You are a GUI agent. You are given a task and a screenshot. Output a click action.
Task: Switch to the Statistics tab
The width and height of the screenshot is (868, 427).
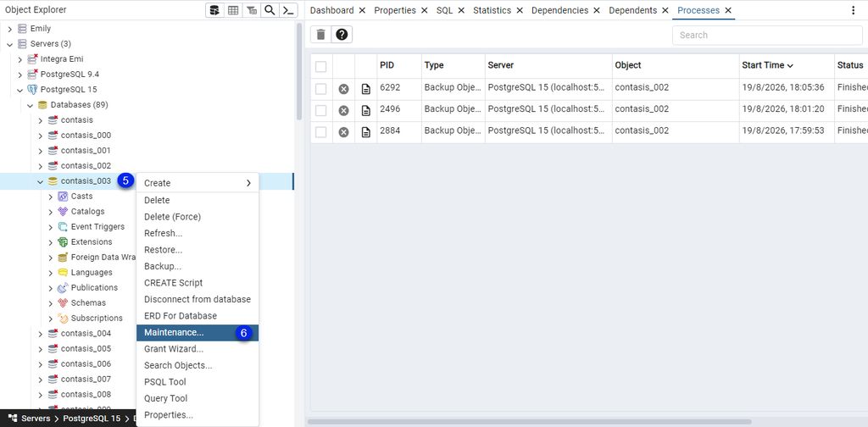pyautogui.click(x=492, y=10)
